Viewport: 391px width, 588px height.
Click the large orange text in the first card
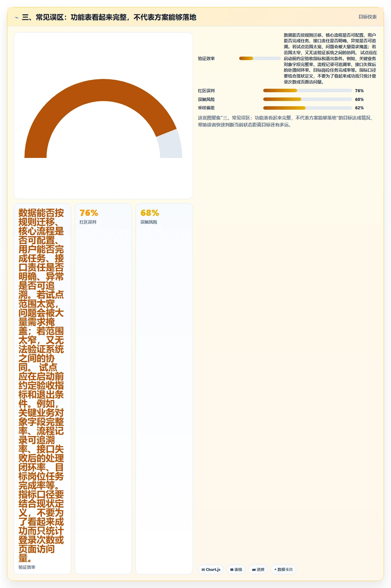[41, 385]
